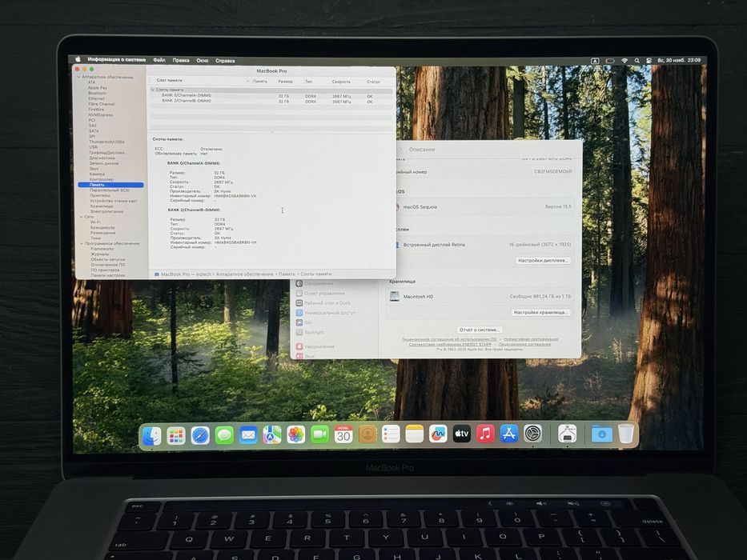This screenshot has width=747, height=560.
Task: Open the Downloads folder in Dock
Action: click(602, 434)
